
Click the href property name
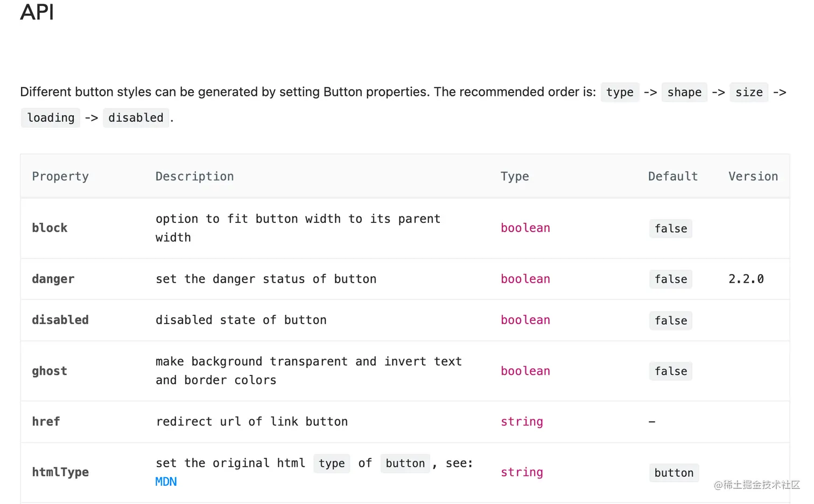tap(46, 422)
